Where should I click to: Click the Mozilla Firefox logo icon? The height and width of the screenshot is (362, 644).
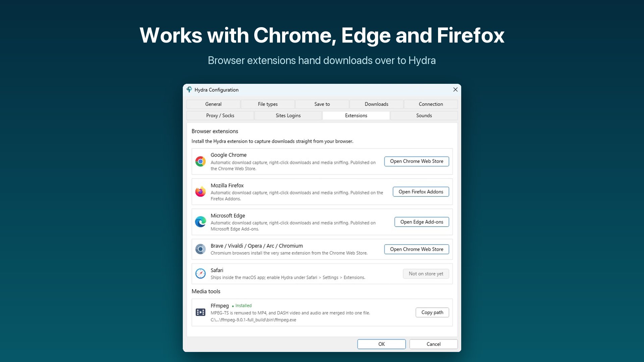click(201, 192)
